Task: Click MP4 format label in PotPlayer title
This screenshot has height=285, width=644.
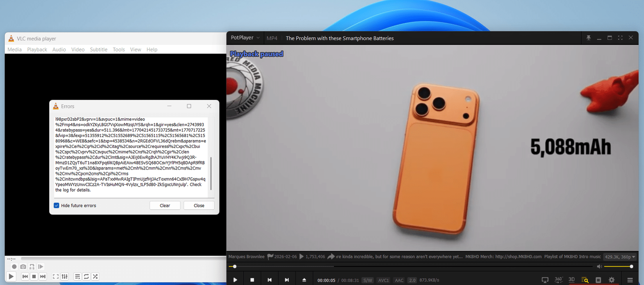Action: coord(272,38)
